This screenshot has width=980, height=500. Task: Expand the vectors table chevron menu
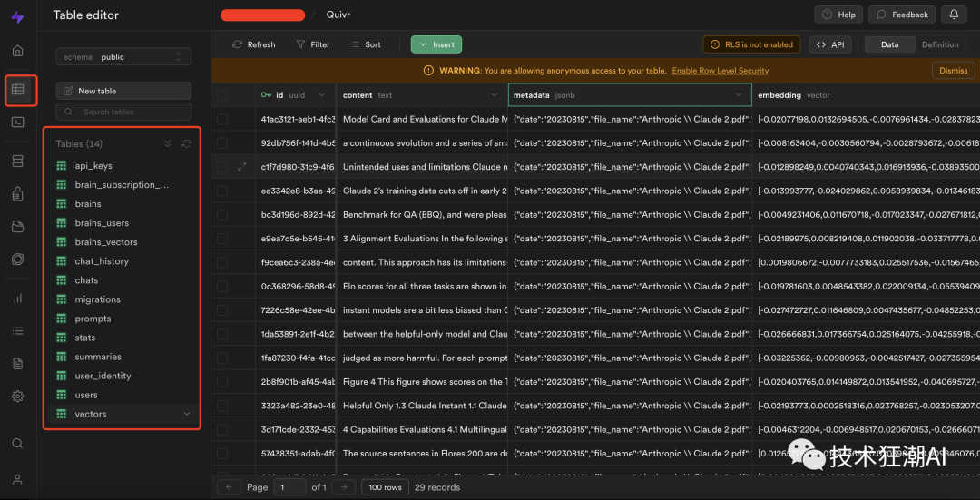pyautogui.click(x=186, y=414)
